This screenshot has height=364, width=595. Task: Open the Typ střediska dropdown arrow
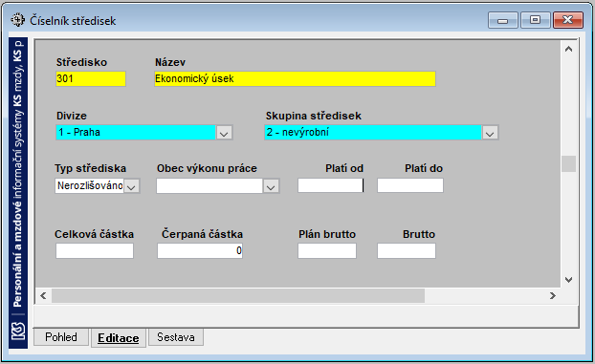tap(131, 186)
